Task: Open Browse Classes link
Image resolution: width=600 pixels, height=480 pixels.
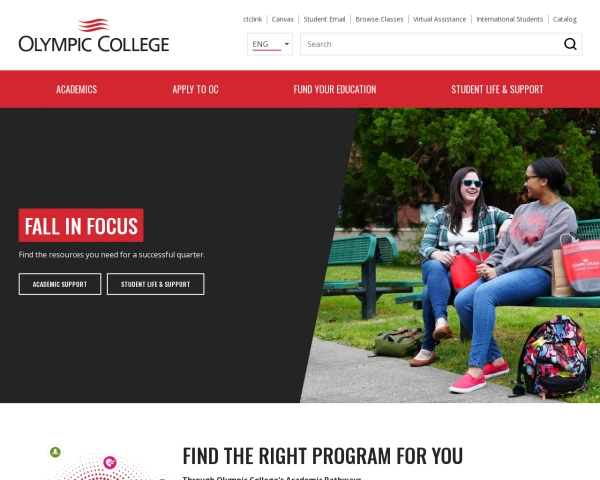Action: click(x=379, y=19)
